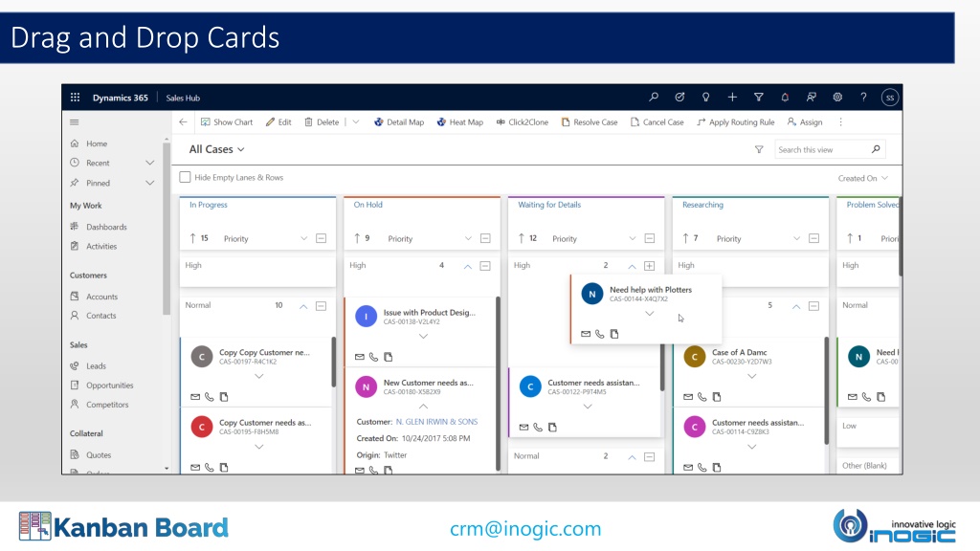980x551 pixels.
Task: Open the app launcher waffle icon
Action: point(75,98)
